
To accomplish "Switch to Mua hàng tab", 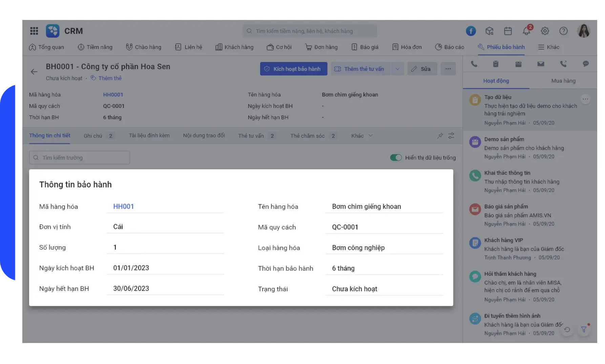I will point(563,81).
